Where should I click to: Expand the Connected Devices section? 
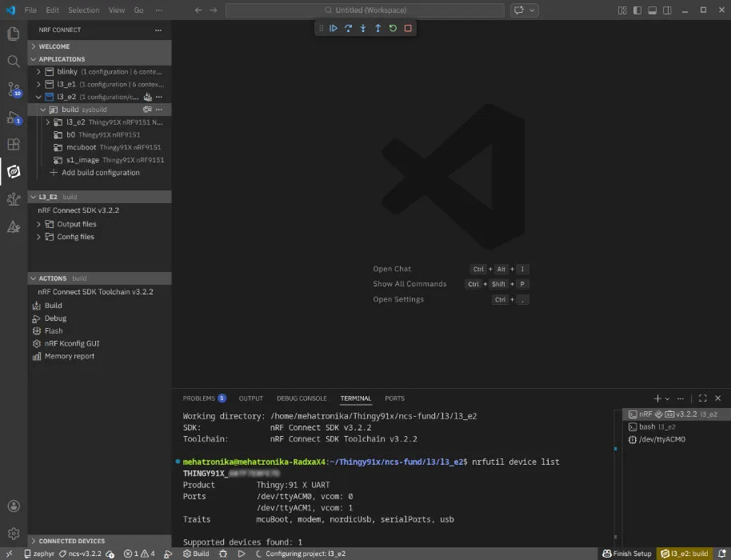point(72,541)
